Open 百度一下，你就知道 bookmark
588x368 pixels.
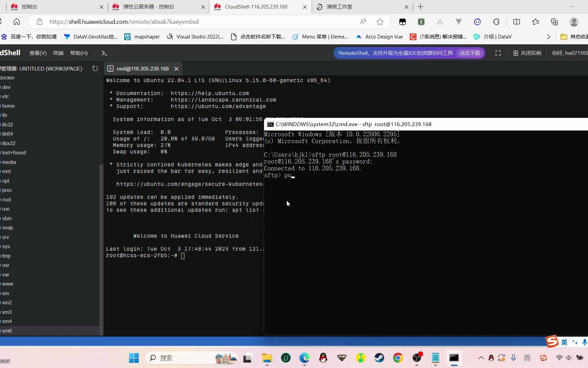(29, 37)
